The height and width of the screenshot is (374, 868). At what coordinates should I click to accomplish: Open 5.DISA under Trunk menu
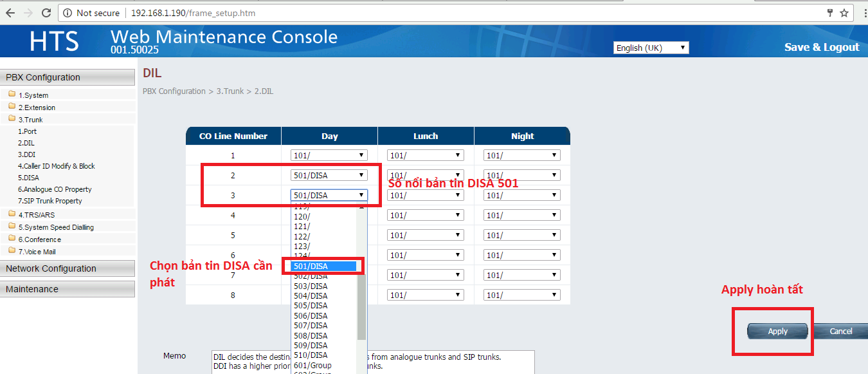pyautogui.click(x=28, y=178)
